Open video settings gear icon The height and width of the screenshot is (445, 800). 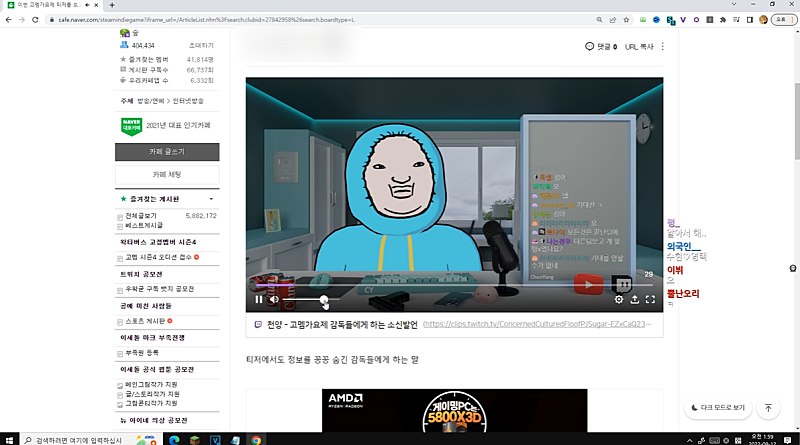point(618,300)
